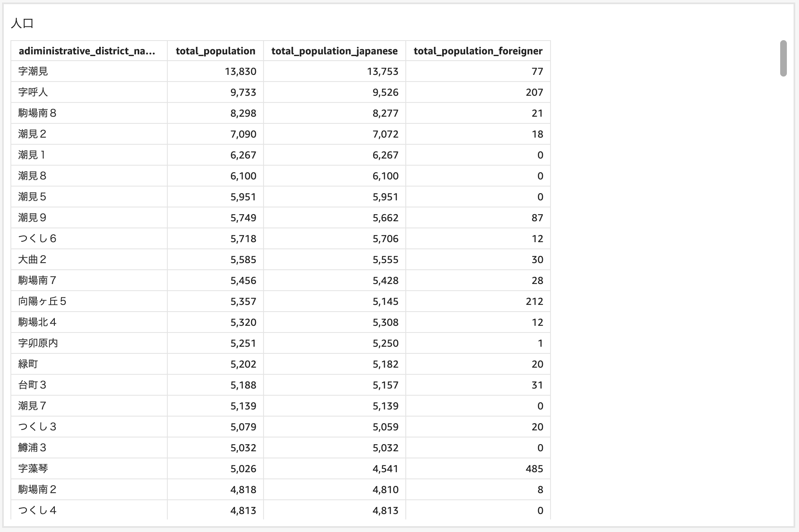Click the 13,830 population value
This screenshot has width=799, height=532.
pyautogui.click(x=241, y=71)
